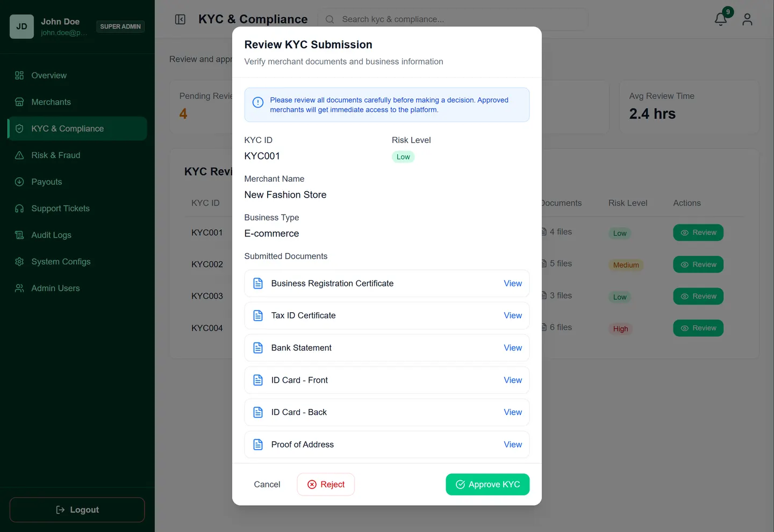The image size is (774, 532).
Task: Click the Bank Statement document icon
Action: point(258,348)
